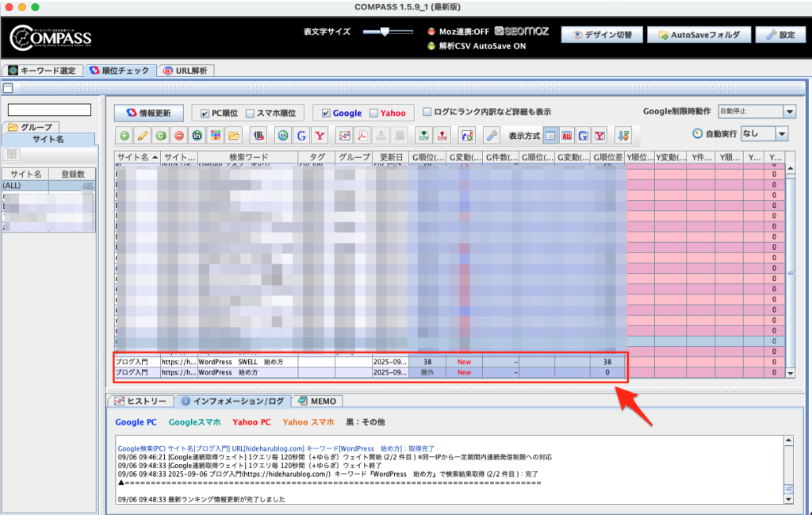
Task: Click the red Yahoo 'Y' icon in toolbar
Action: point(320,135)
